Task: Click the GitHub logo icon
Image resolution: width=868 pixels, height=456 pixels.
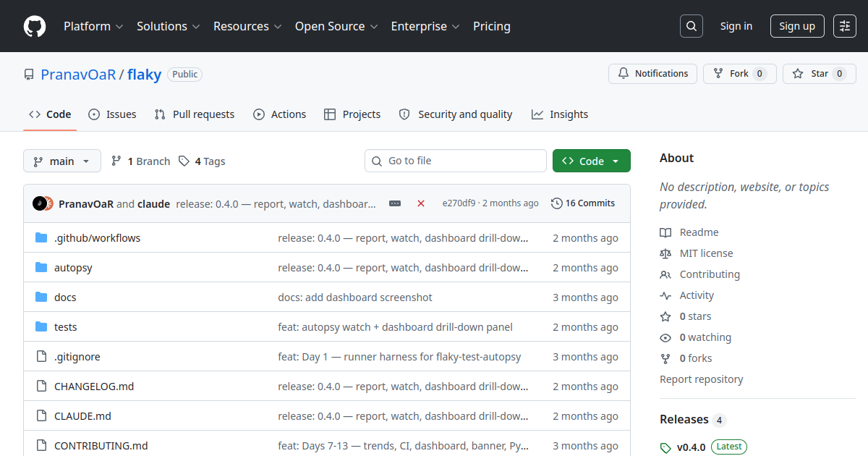Action: click(35, 26)
